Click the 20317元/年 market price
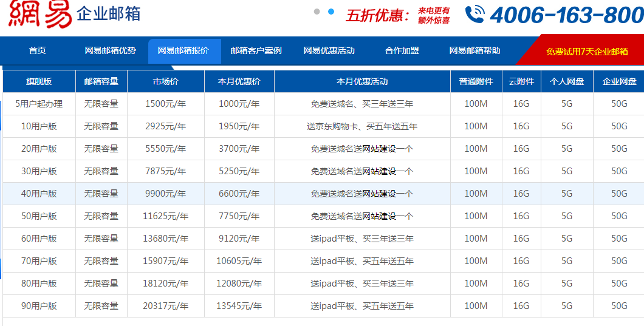The image size is (644, 326). coord(165,306)
